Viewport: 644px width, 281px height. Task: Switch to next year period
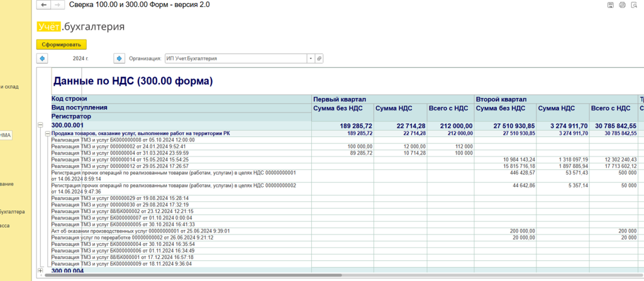coord(118,58)
